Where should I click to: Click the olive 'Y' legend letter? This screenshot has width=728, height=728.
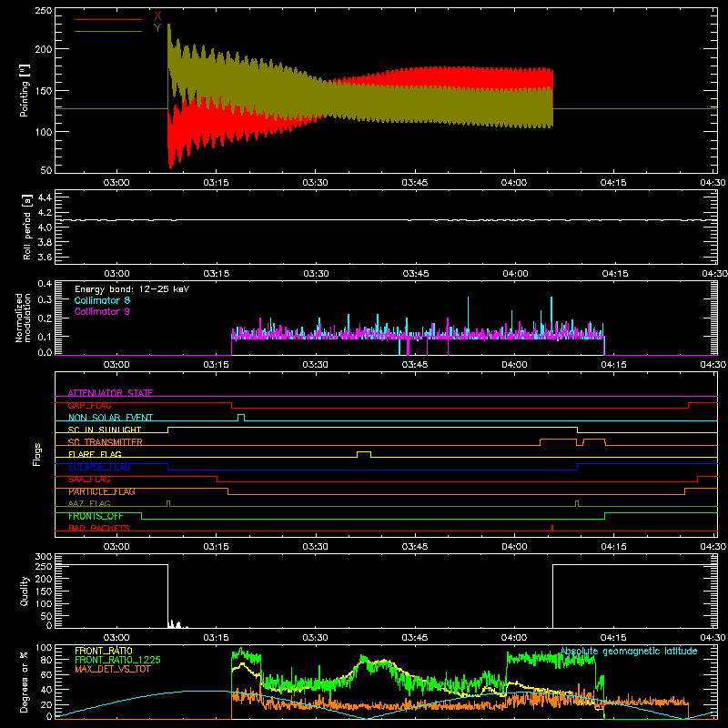click(157, 28)
